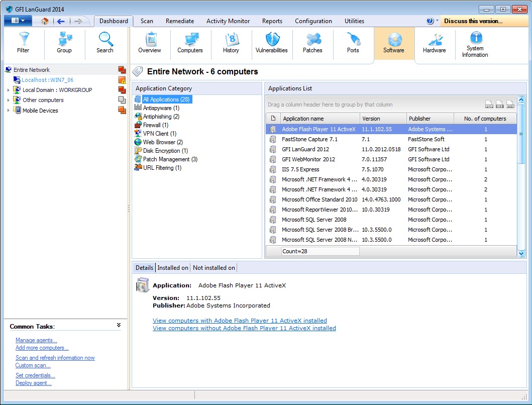Select the Disk Encryption (1) category
Image resolution: width=532 pixels, height=405 pixels.
coord(166,150)
